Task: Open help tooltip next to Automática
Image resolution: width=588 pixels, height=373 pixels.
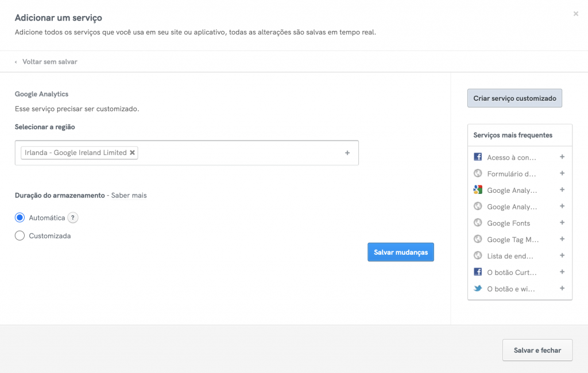Action: tap(73, 218)
